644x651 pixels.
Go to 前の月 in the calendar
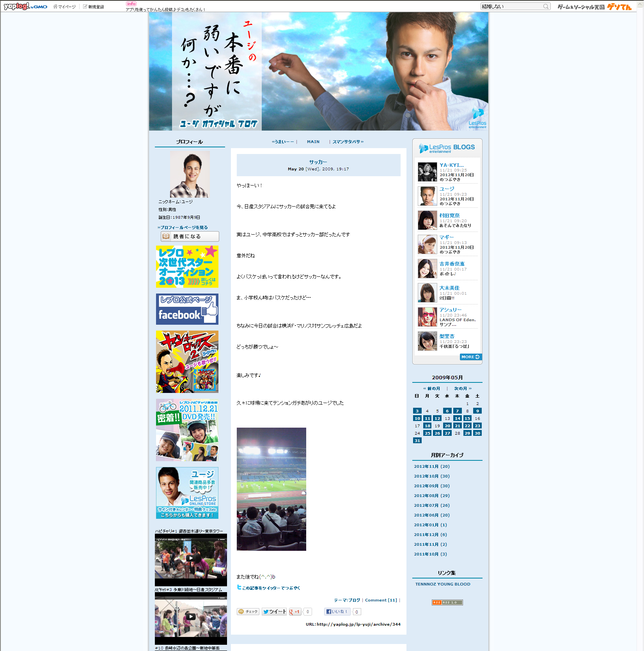point(431,388)
